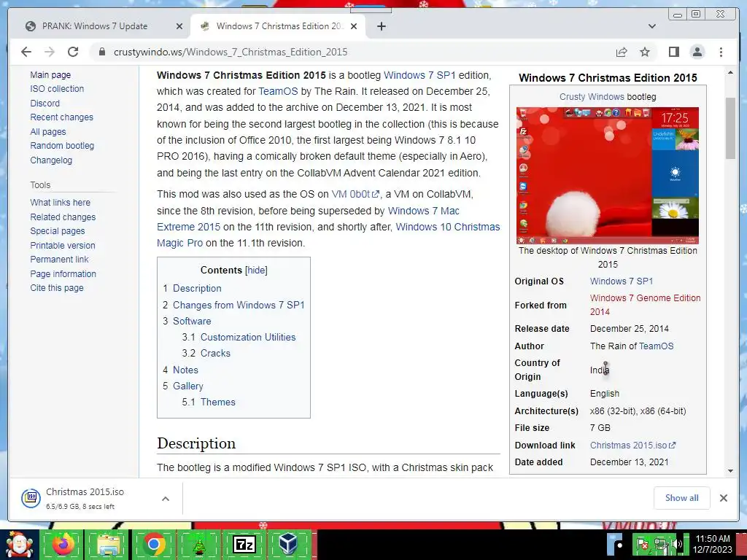Open the Crusty Windows infobox link
The width and height of the screenshot is (747, 560).
(x=592, y=97)
